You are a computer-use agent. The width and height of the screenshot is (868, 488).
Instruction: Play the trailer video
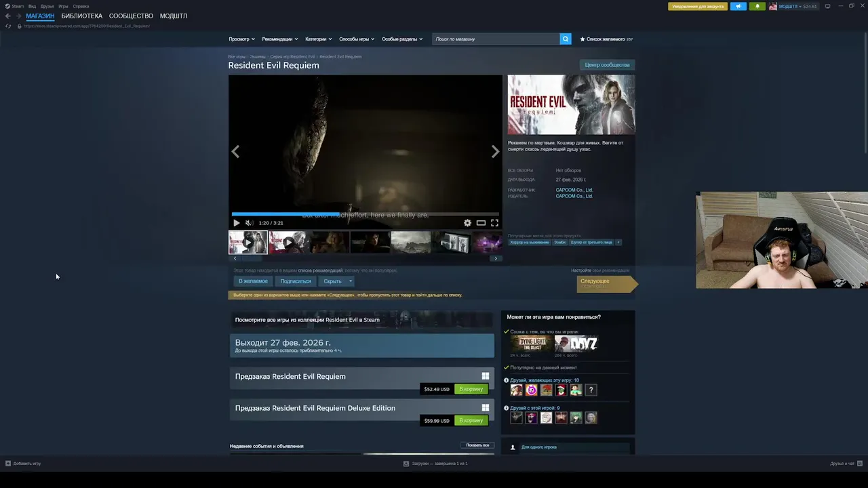pyautogui.click(x=237, y=223)
